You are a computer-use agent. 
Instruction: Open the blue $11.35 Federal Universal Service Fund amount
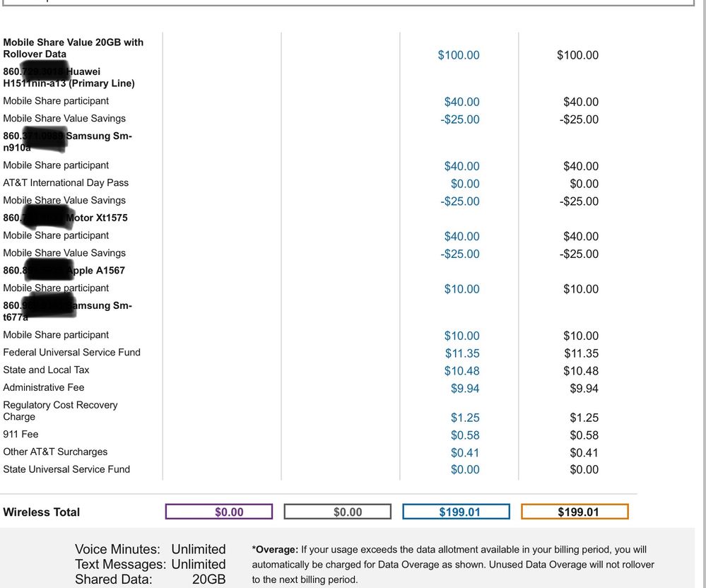(462, 353)
